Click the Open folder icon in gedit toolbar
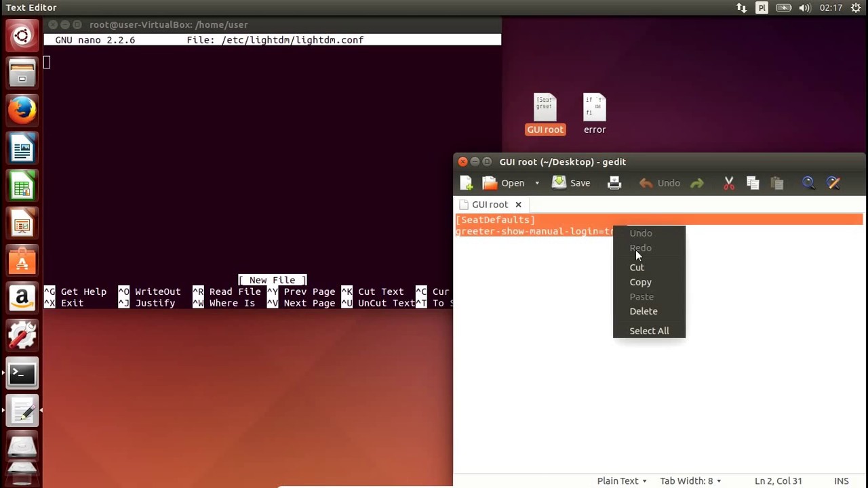 pos(490,183)
